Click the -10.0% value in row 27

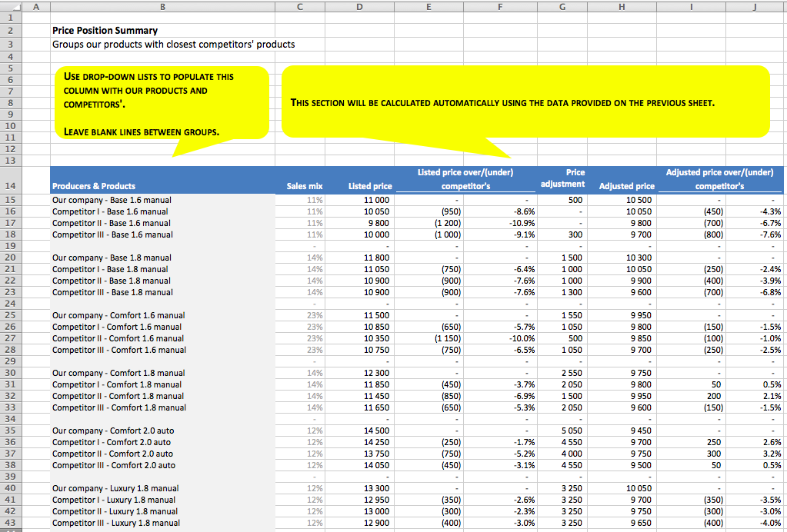pyautogui.click(x=522, y=338)
